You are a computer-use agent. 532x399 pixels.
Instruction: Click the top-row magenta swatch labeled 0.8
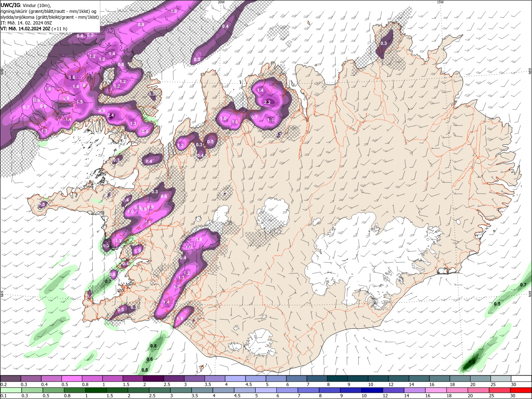(x=92, y=379)
